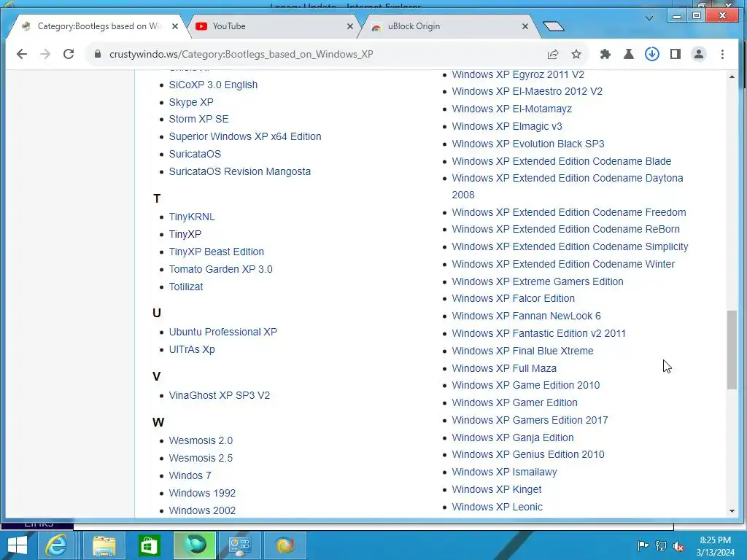Open Action Center flag tray icon
This screenshot has height=560, width=747.
643,546
